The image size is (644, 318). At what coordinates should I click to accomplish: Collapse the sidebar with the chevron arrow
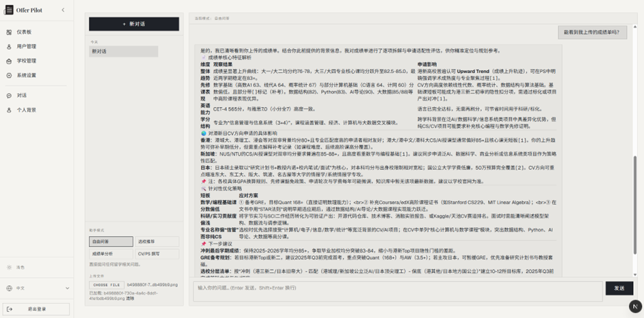click(x=63, y=10)
